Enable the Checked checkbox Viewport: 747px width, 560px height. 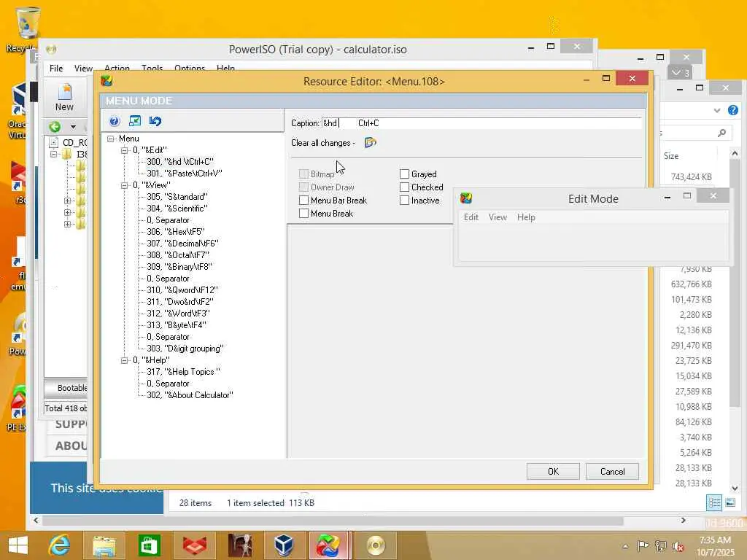[404, 187]
